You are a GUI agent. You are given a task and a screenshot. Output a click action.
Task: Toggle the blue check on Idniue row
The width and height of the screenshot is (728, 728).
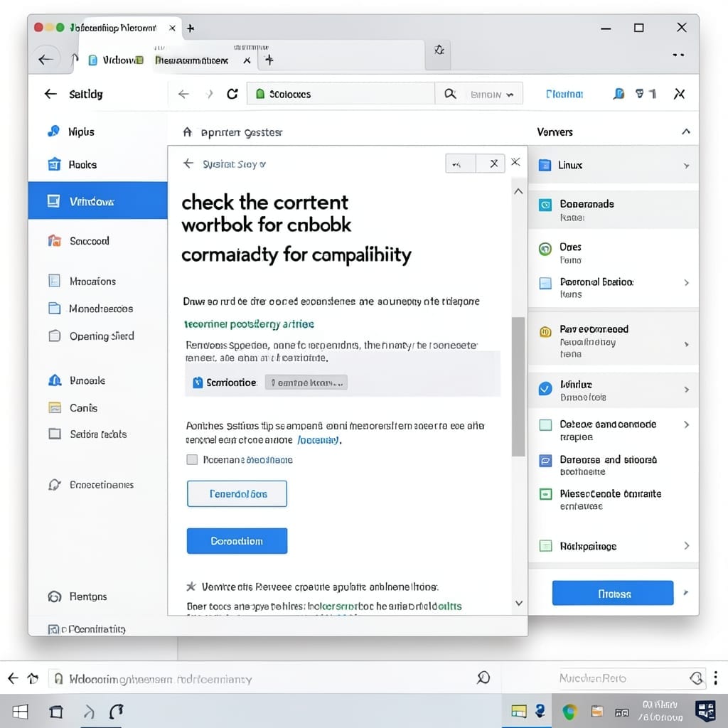pos(545,387)
